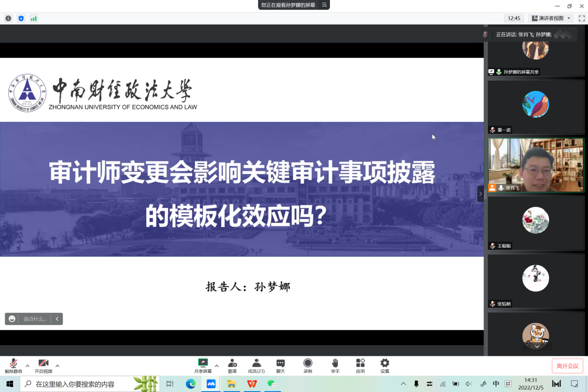
Task: Click the Invite (邀请) icon
Action: click(x=232, y=363)
